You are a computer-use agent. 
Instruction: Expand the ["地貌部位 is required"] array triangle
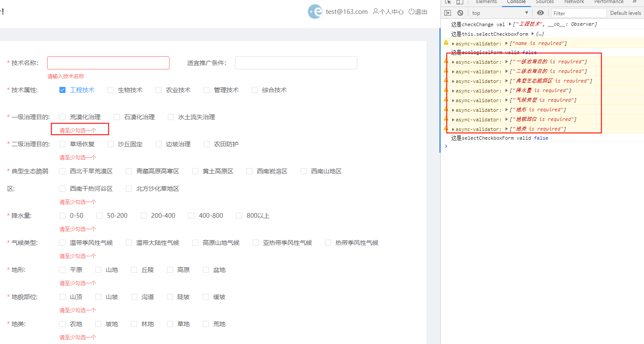(x=506, y=119)
